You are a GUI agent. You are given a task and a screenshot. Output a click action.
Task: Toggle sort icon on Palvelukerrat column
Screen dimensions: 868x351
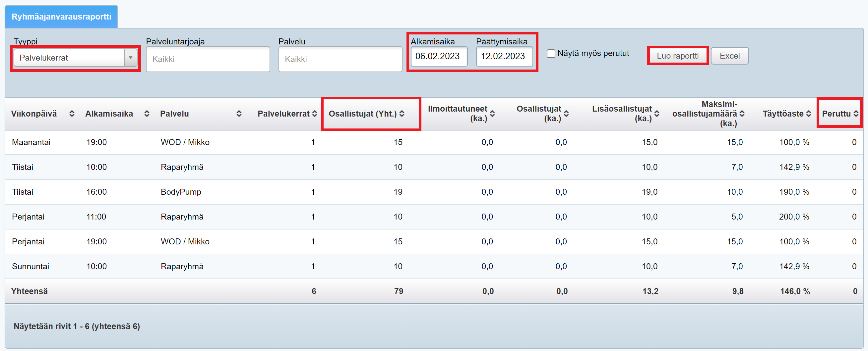click(x=314, y=114)
